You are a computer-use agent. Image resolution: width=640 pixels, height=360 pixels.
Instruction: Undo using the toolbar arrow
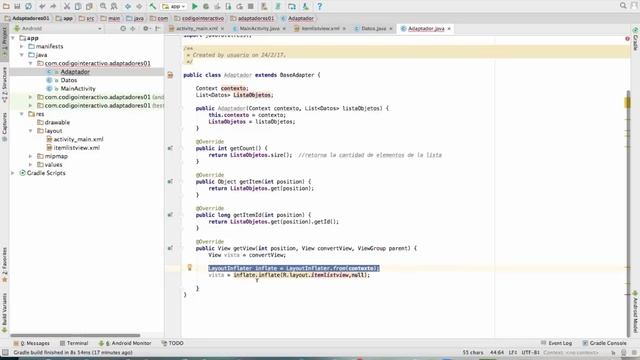coord(42,6)
